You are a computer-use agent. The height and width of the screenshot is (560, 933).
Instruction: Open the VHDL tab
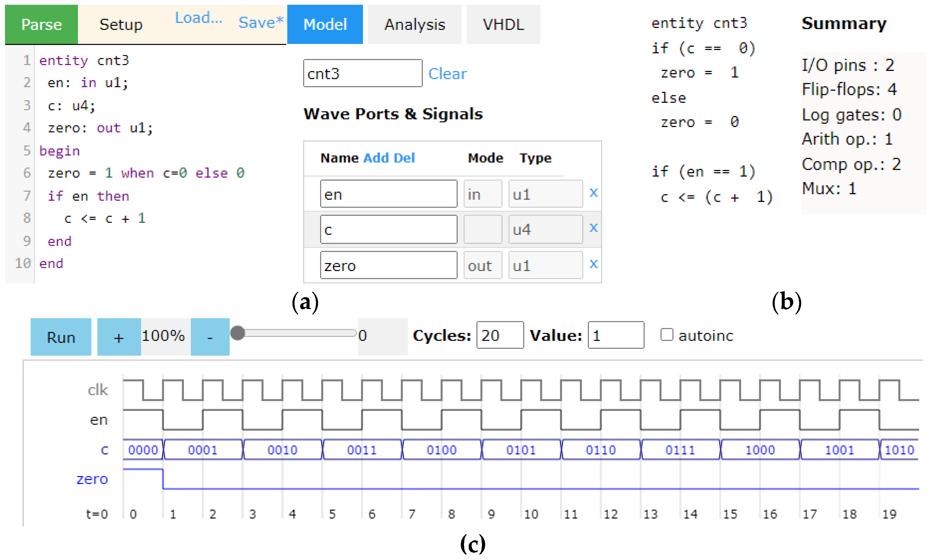[503, 24]
